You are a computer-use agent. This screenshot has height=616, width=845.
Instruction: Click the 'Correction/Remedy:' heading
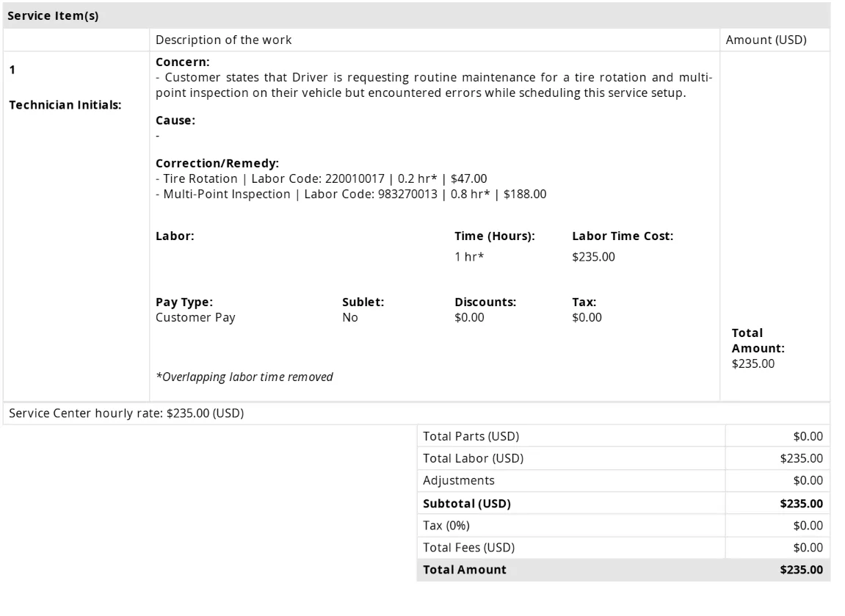tap(217, 163)
